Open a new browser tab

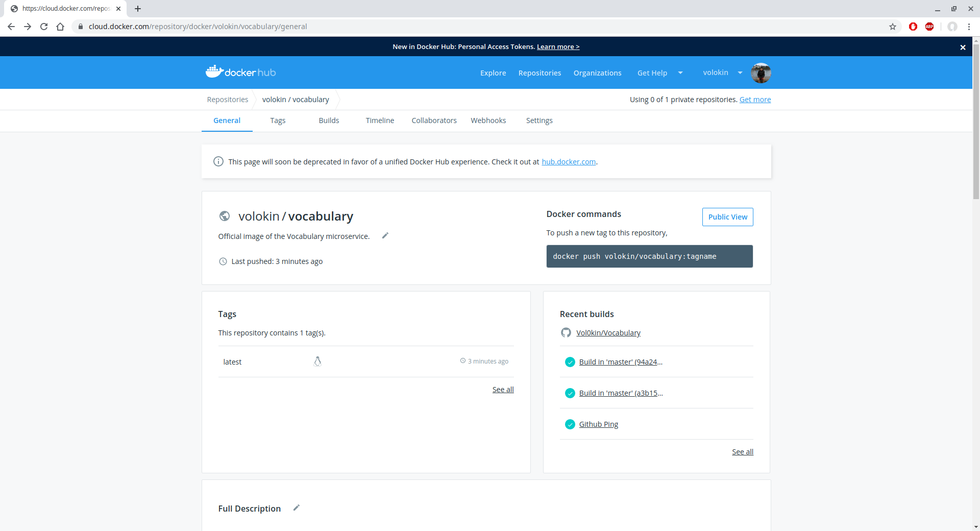coord(138,9)
